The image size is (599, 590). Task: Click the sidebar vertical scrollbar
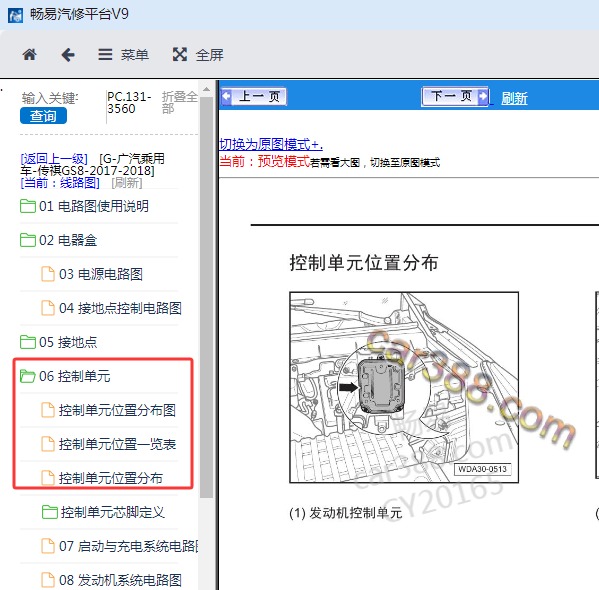206,297
